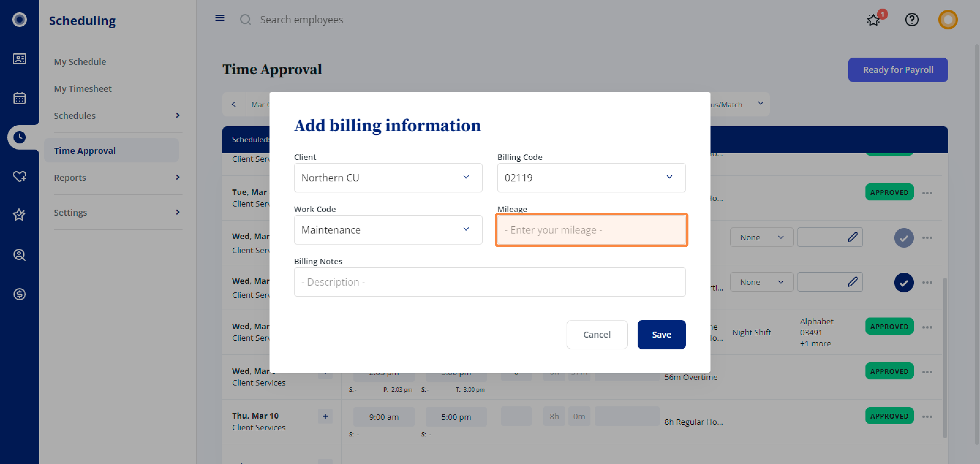Screen dimensions: 980x464
Task: Click APPROVED badge on Night Shift row
Action: (x=889, y=326)
